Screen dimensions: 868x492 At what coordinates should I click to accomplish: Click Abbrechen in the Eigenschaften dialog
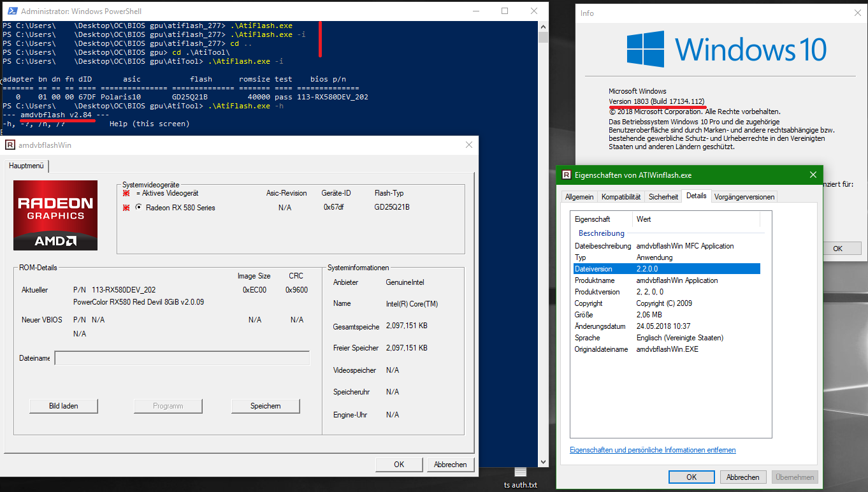tap(743, 477)
